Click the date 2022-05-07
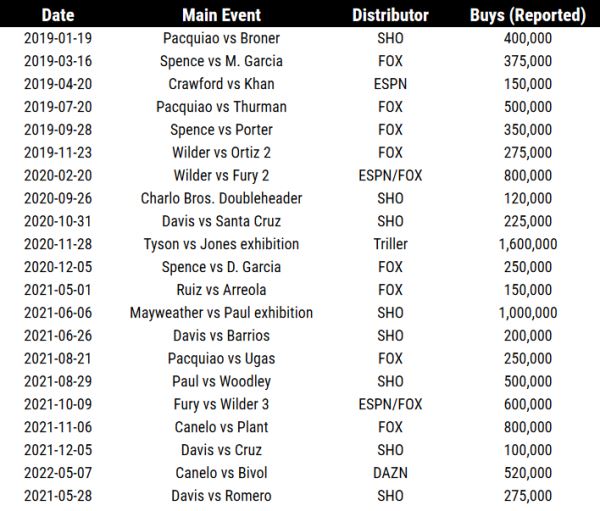This screenshot has width=600, height=511. tap(57, 473)
